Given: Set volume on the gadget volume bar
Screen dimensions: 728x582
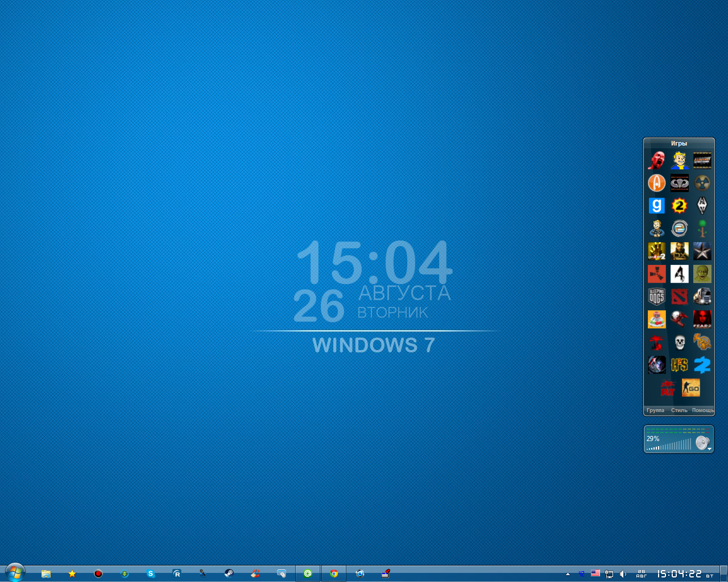Looking at the screenshot, I should pos(669,445).
